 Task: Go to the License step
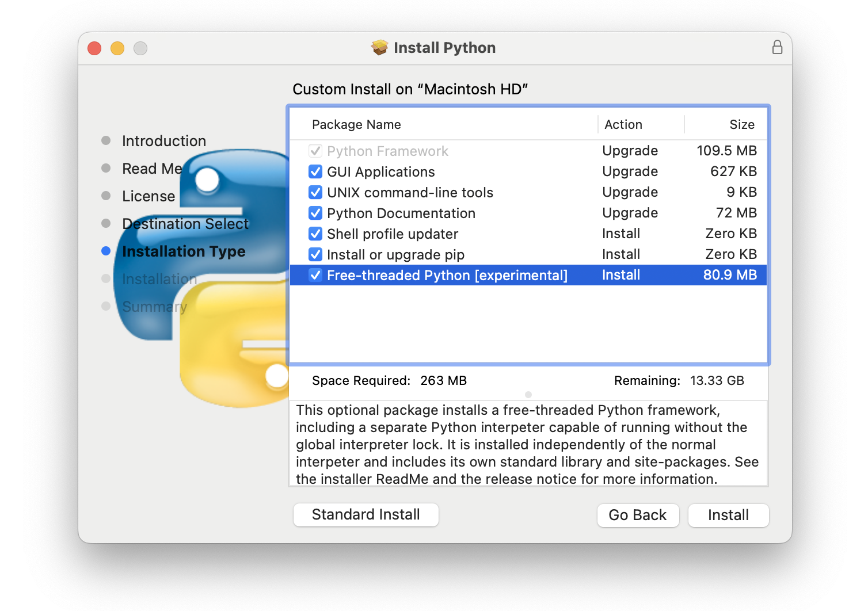[149, 196]
